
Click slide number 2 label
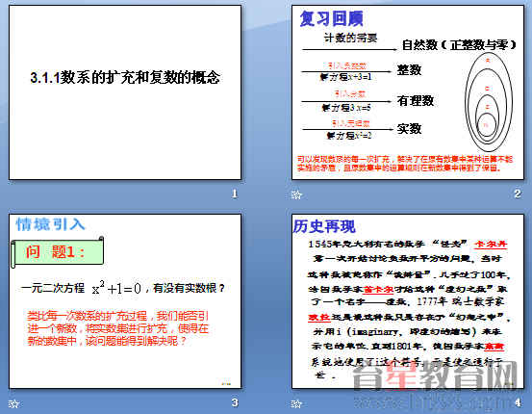517,194
